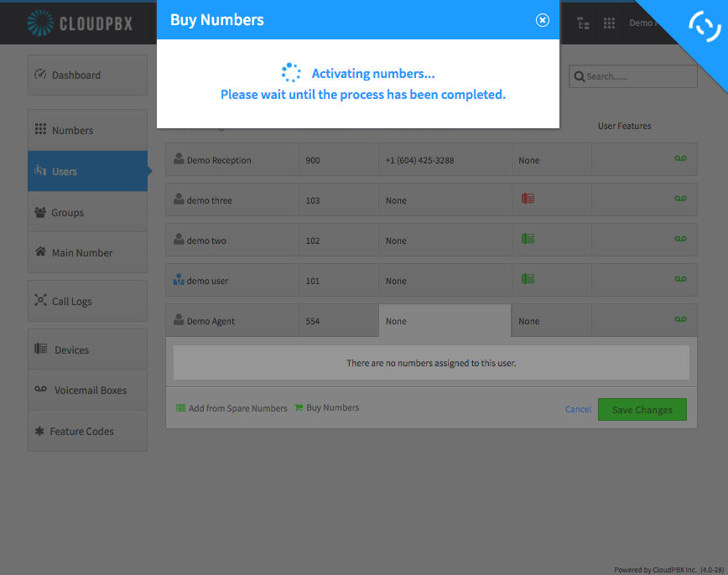Expand the Demo Agent numbers cell
This screenshot has height=575, width=728.
445,321
